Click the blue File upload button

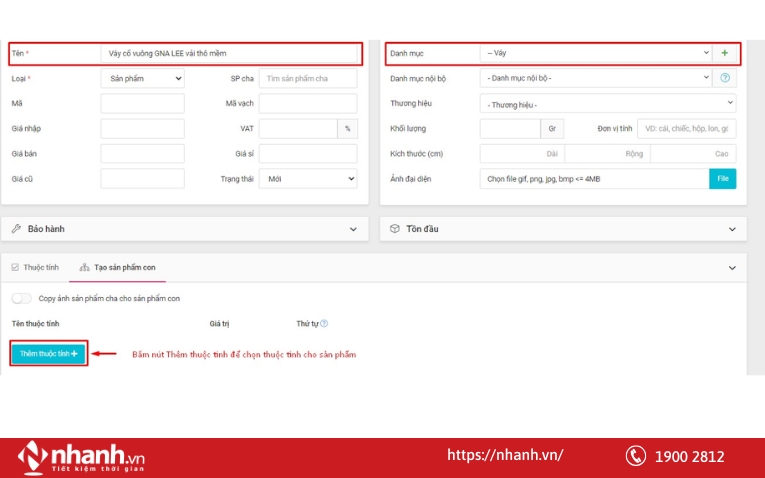click(722, 178)
